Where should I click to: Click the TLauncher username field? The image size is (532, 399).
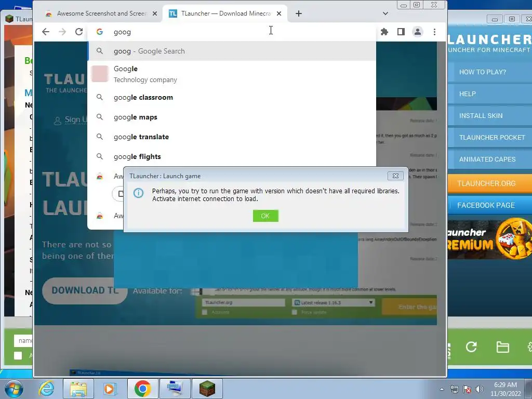(23, 340)
